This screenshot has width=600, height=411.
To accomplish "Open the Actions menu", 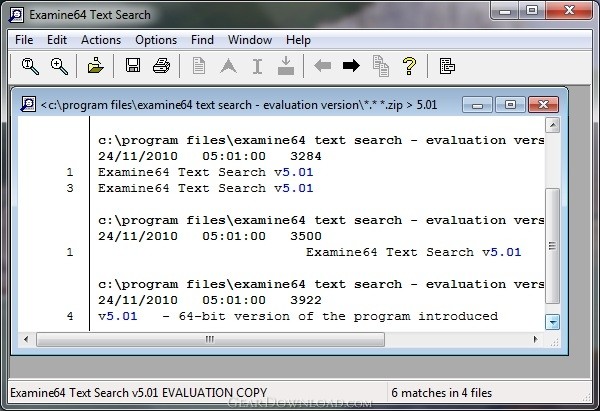I will [101, 40].
